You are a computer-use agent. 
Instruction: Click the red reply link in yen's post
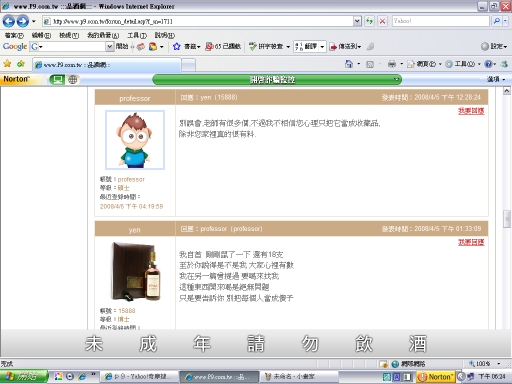471,242
